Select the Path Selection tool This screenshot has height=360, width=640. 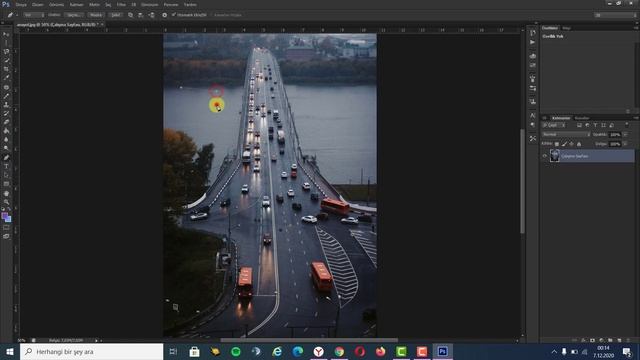pos(6,175)
